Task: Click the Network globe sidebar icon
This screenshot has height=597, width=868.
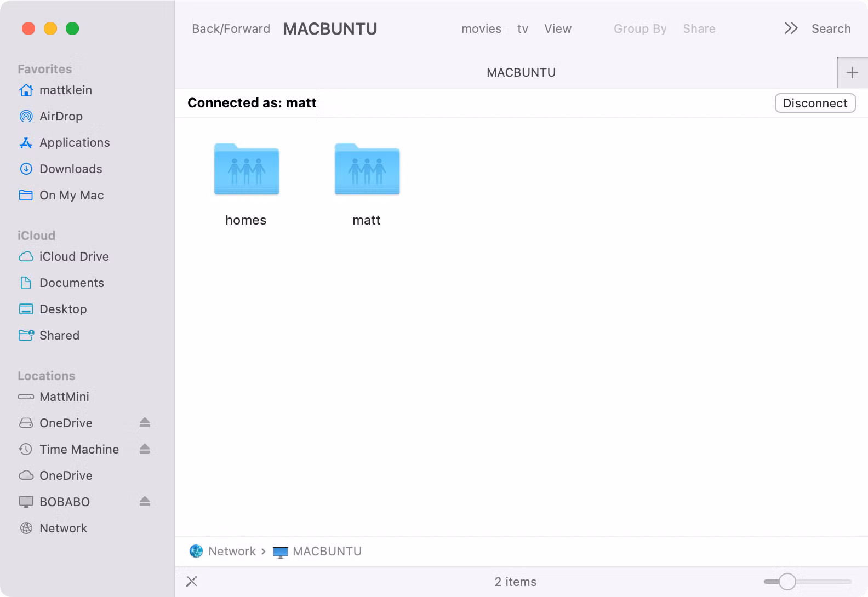Action: (x=26, y=528)
